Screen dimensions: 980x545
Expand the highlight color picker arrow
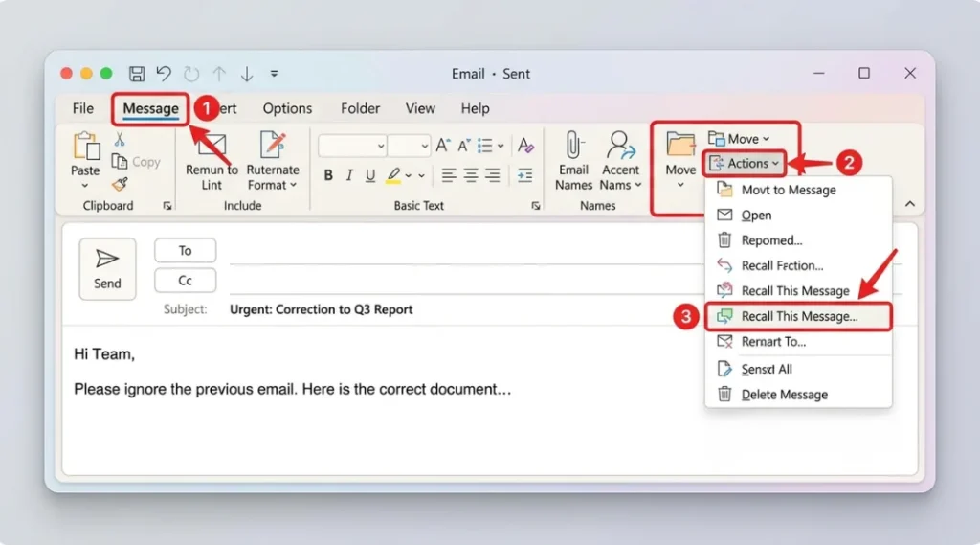tap(408, 176)
